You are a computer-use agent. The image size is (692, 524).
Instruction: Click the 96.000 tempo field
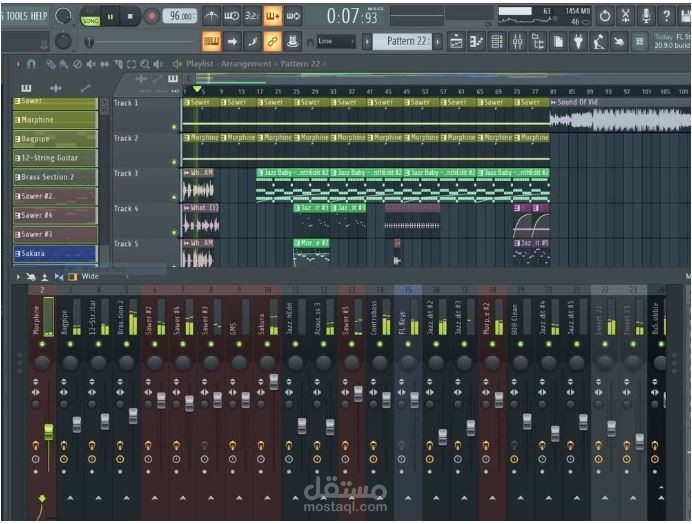coord(181,16)
